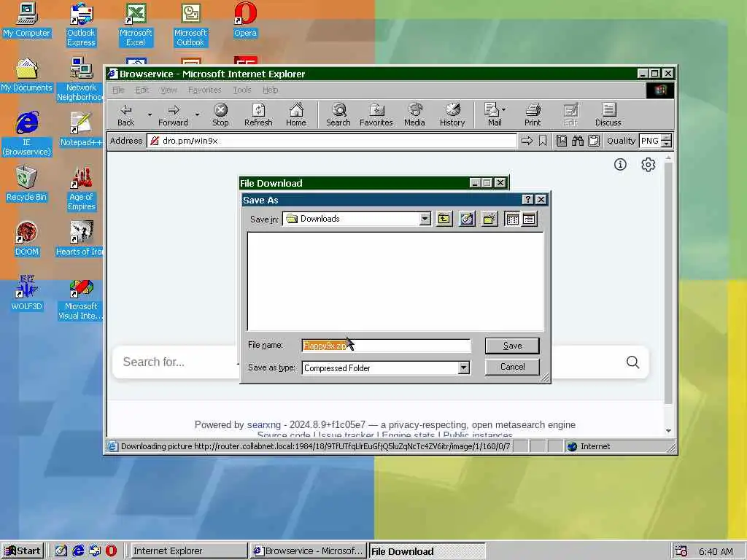Click the Start button
Screen dimensions: 747x560
coord(23,551)
